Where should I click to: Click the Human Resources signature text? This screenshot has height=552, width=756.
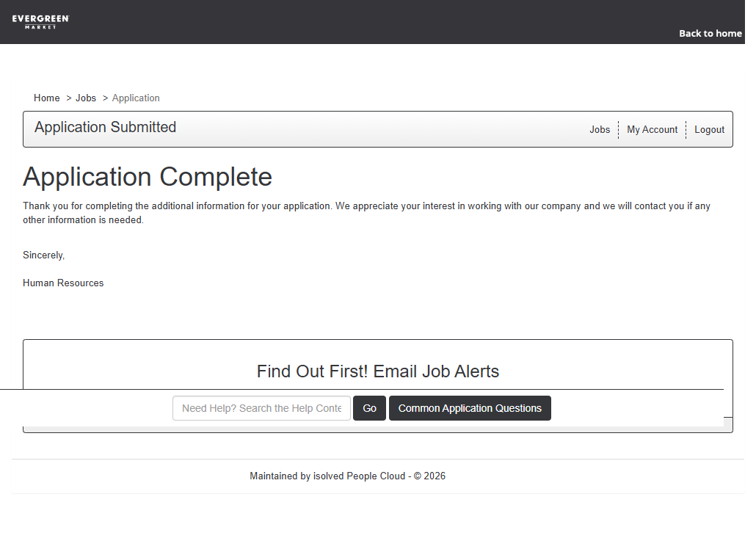tap(63, 283)
